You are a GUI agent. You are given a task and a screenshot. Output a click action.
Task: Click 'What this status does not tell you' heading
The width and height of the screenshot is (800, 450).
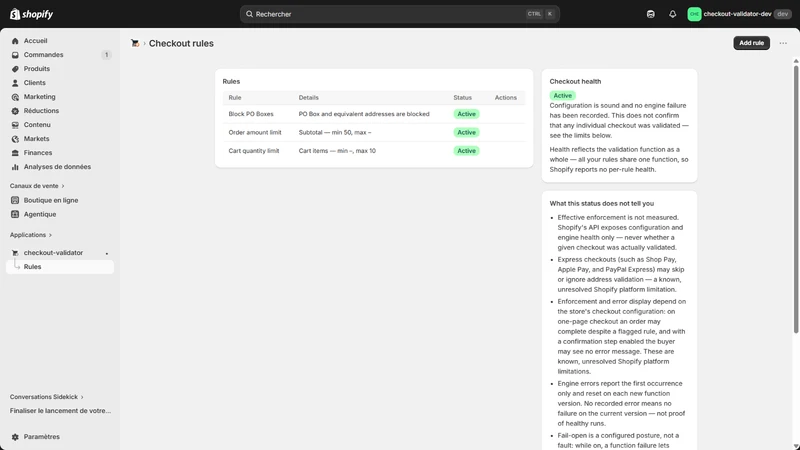click(602, 203)
